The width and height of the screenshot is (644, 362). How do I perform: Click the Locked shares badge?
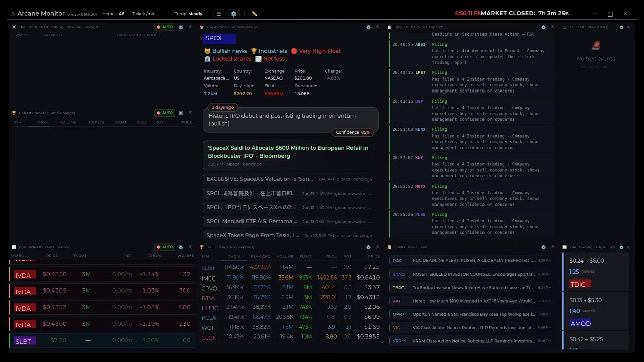[x=228, y=59]
